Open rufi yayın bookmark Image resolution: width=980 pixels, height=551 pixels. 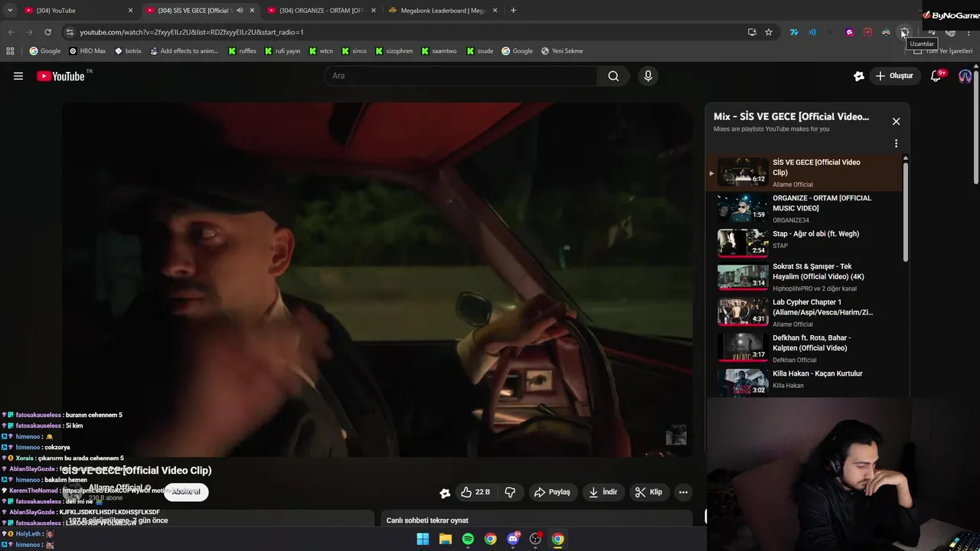[283, 51]
